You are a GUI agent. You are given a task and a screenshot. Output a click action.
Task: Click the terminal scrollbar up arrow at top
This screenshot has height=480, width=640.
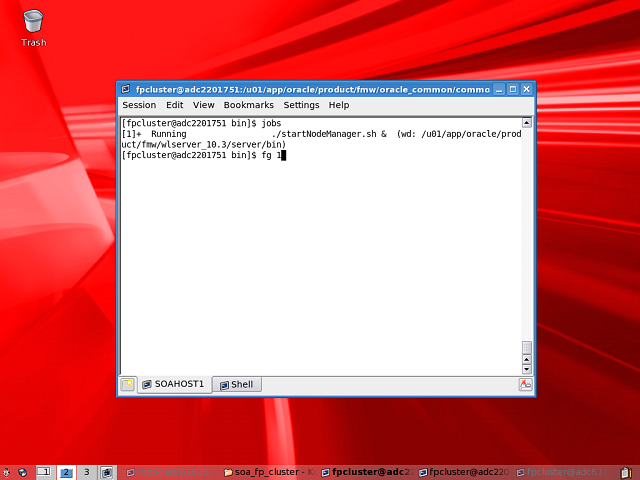click(527, 123)
